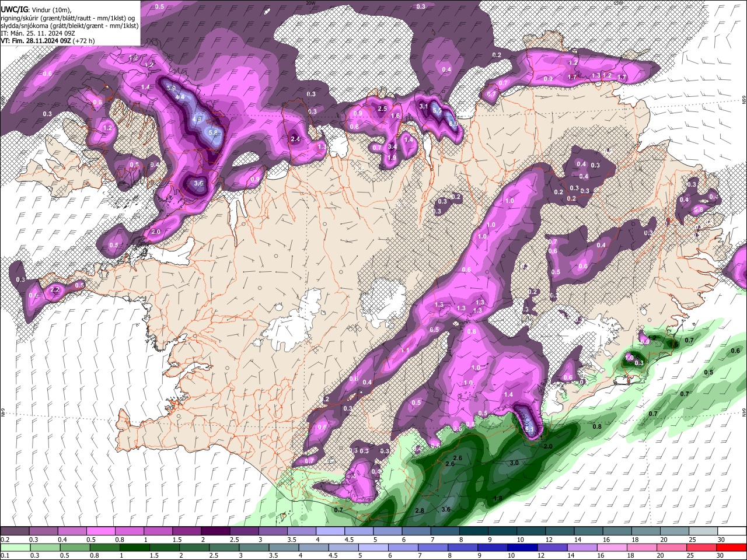Click the '3.0' rainfall value in the green area

point(514,463)
